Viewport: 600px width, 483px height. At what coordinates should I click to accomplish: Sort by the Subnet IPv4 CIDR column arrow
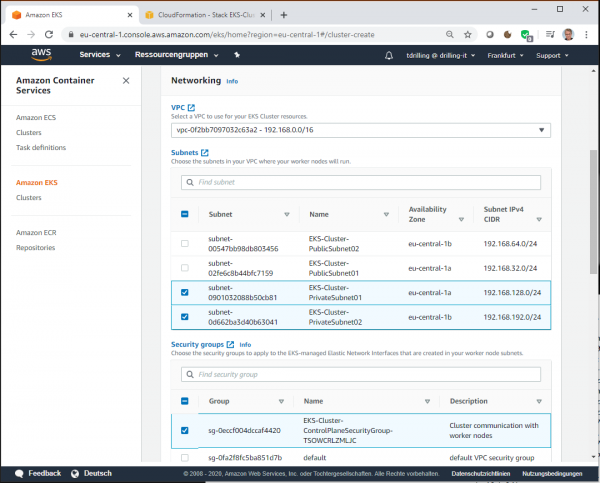[539, 219]
